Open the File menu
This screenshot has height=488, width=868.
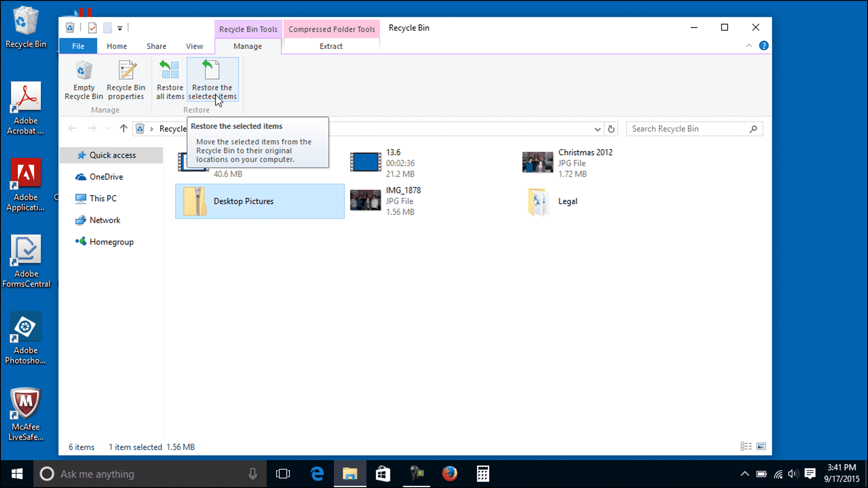coord(78,46)
